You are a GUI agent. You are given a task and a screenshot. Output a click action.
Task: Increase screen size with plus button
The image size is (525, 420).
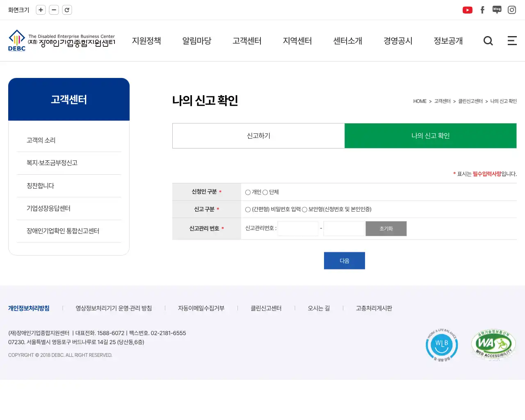pyautogui.click(x=41, y=10)
